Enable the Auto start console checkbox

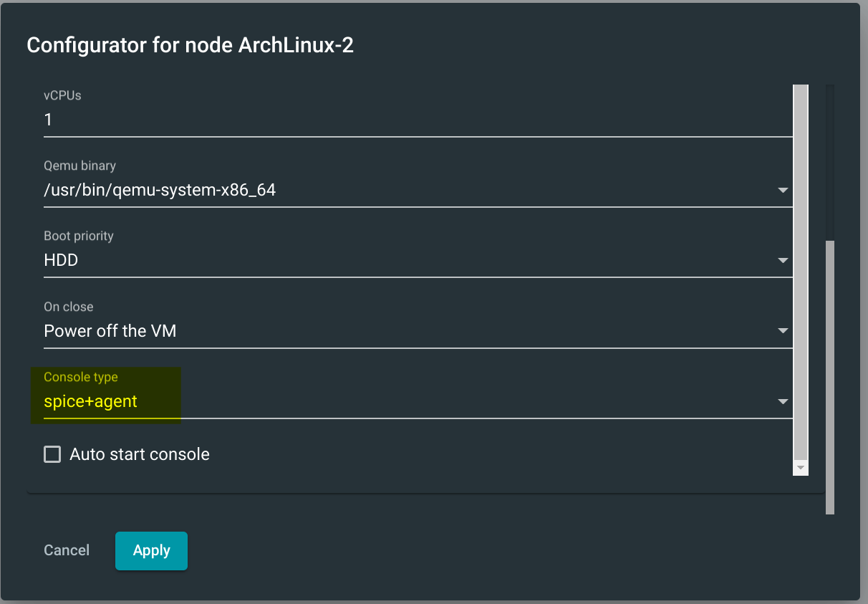52,454
